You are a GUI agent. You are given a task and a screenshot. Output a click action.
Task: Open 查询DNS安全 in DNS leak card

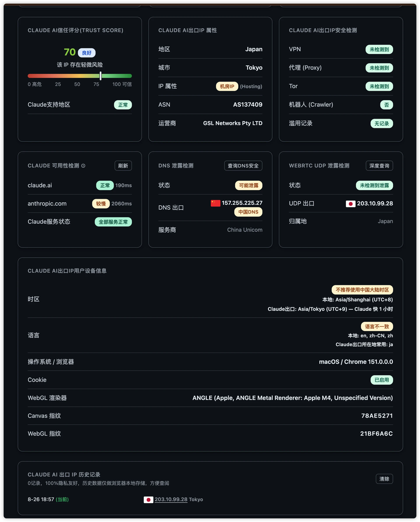pos(243,166)
